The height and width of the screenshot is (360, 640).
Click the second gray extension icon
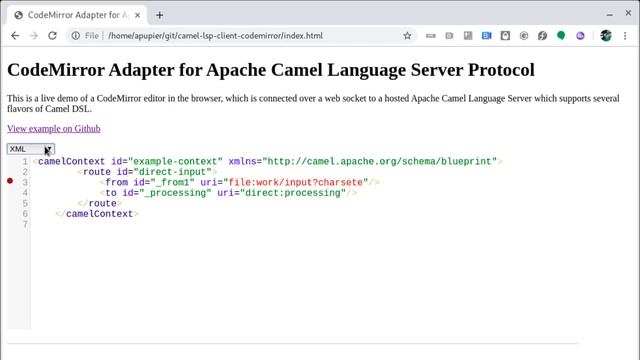pyautogui.click(x=449, y=36)
